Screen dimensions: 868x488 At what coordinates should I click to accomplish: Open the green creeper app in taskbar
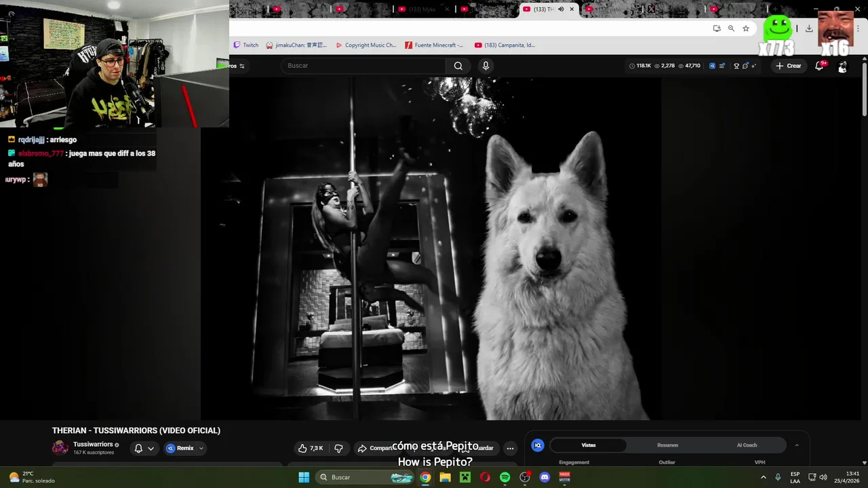click(x=465, y=477)
